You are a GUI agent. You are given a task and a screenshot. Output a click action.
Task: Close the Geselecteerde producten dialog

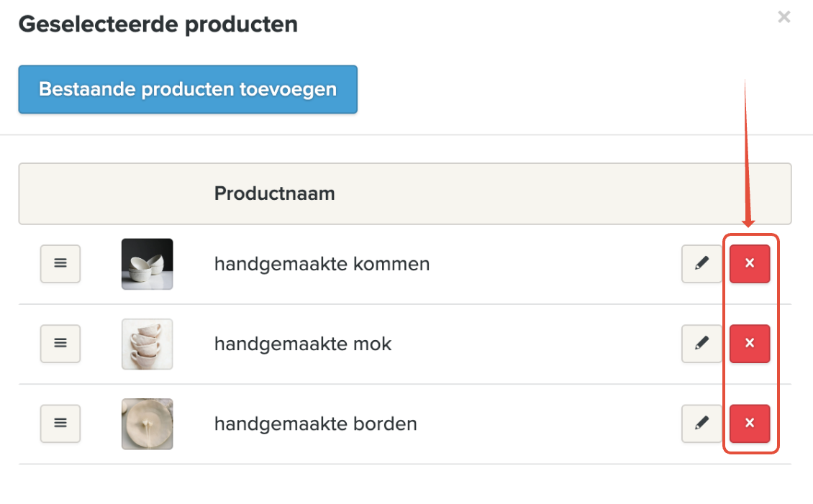[x=784, y=17]
